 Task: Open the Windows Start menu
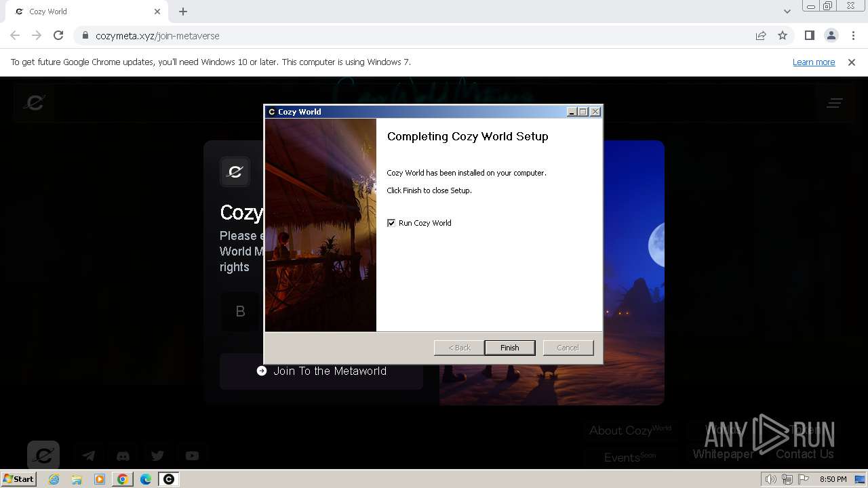tap(19, 479)
